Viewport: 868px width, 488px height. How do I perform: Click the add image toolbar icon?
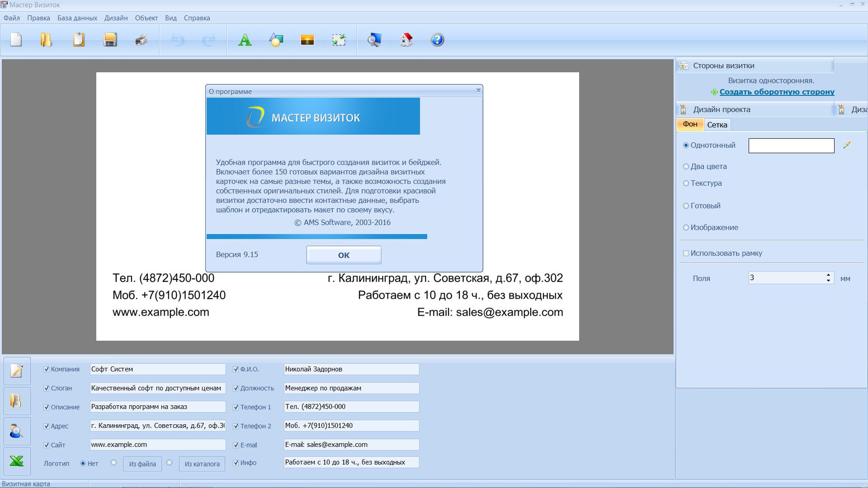pos(307,40)
